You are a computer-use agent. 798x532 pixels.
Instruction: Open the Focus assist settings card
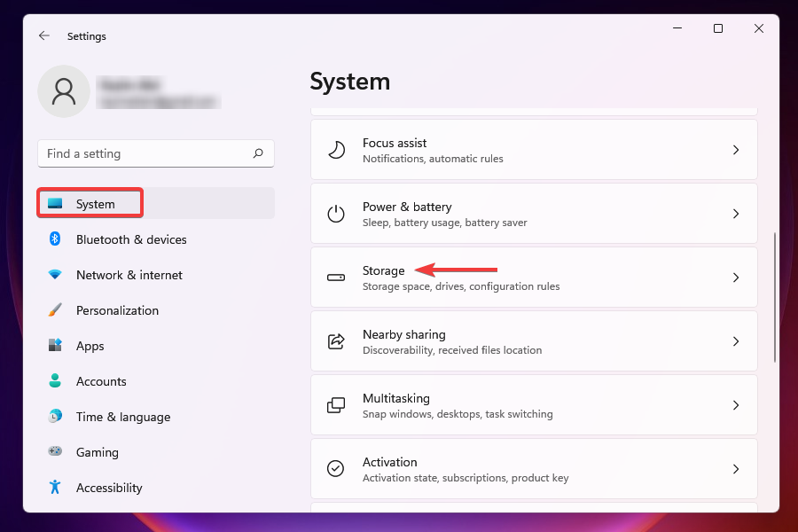[x=534, y=150]
